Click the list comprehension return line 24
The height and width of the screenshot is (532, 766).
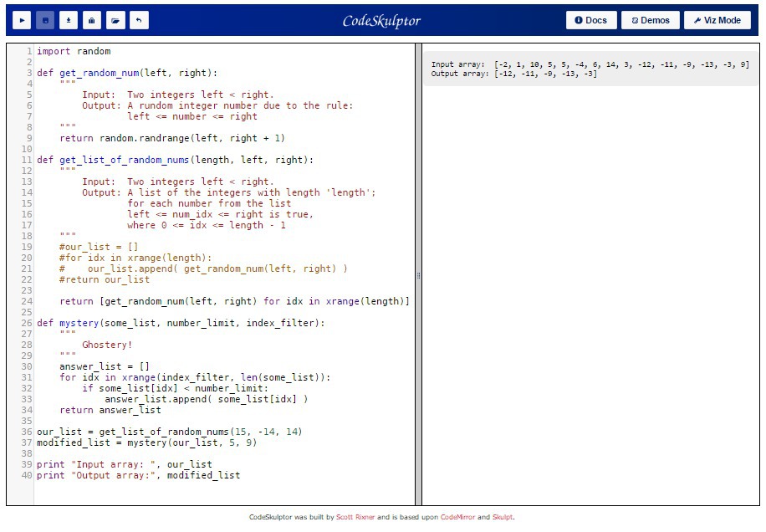point(234,301)
